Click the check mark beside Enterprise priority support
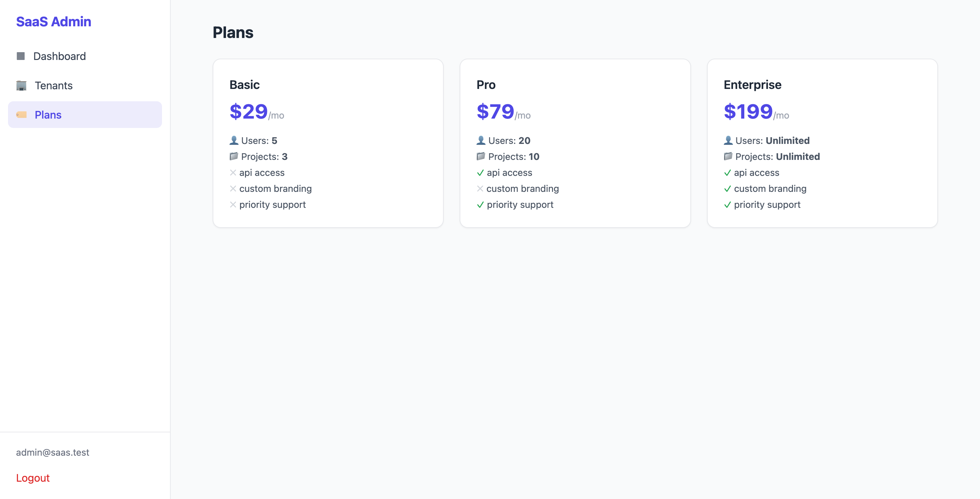 (728, 205)
